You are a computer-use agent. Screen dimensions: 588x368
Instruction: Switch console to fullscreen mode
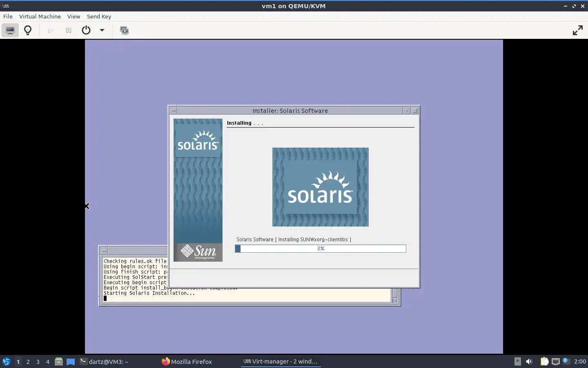click(577, 30)
